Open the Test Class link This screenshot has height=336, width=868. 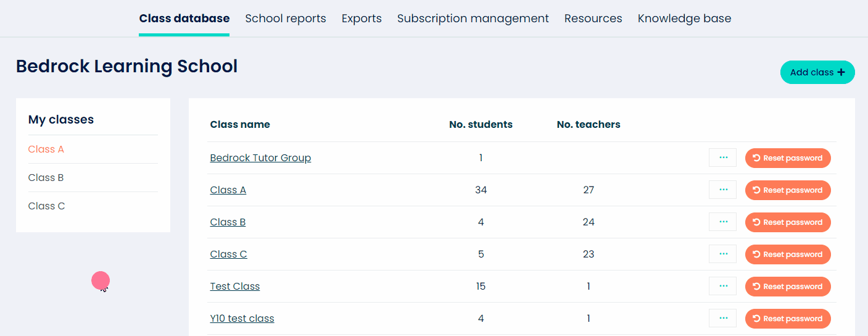pos(235,287)
